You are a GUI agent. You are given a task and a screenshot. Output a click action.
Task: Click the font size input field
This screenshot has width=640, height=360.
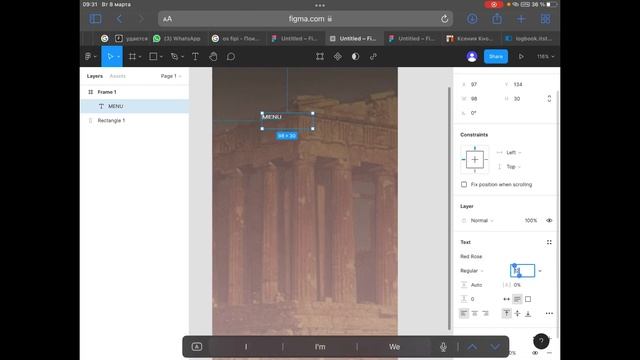(x=522, y=271)
